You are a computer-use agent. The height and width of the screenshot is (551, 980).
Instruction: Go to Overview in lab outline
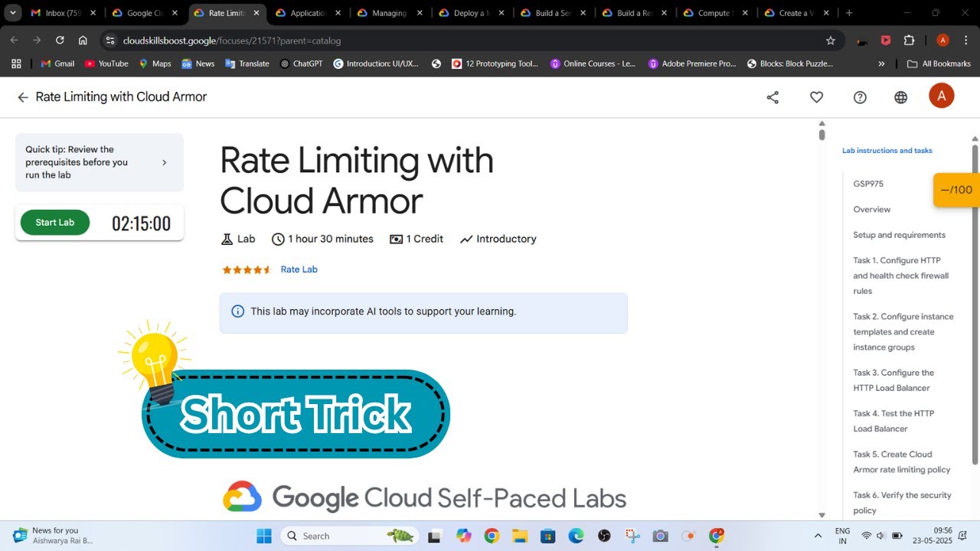coord(872,210)
